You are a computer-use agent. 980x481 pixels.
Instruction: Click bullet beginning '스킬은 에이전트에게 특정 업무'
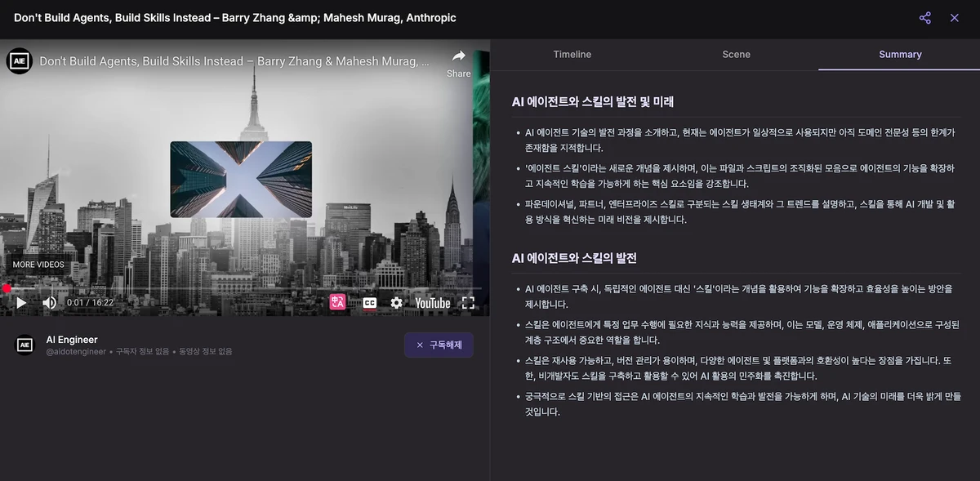tap(742, 332)
